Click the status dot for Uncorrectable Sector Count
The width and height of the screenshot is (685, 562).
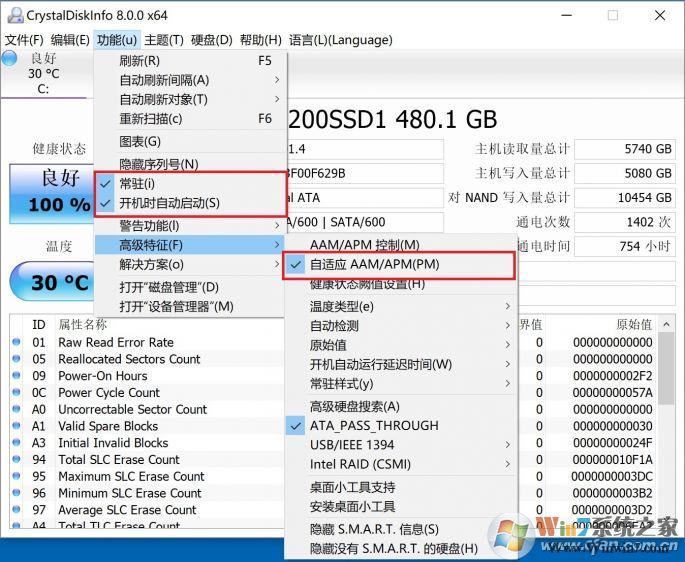coord(16,409)
